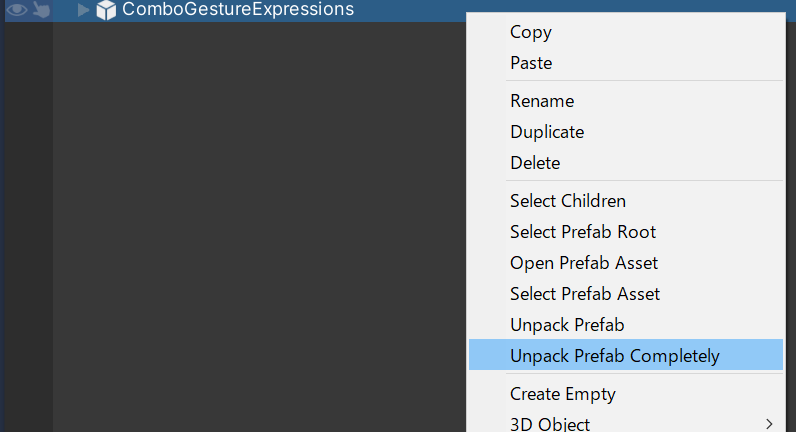This screenshot has width=796, height=432.
Task: Toggle scene visibility eye for ComboGestureExpressions
Action: [17, 10]
